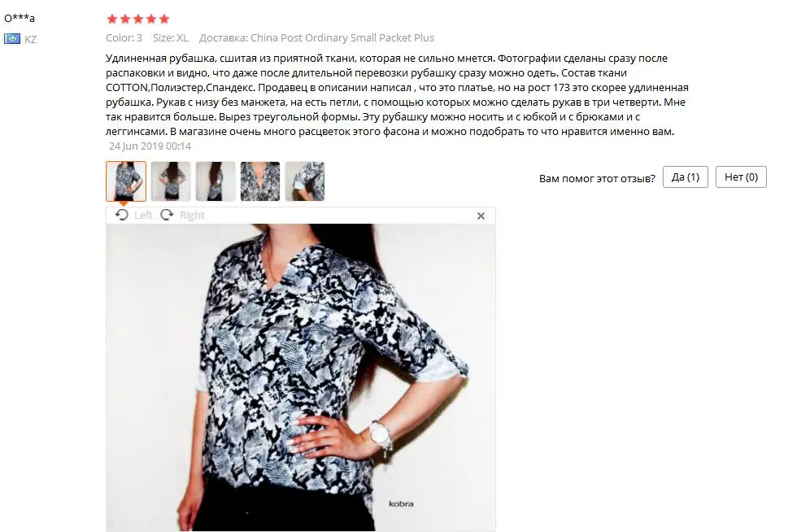Click the Kazakhstan flag icon
The height and width of the screenshot is (532, 788).
pyautogui.click(x=12, y=39)
